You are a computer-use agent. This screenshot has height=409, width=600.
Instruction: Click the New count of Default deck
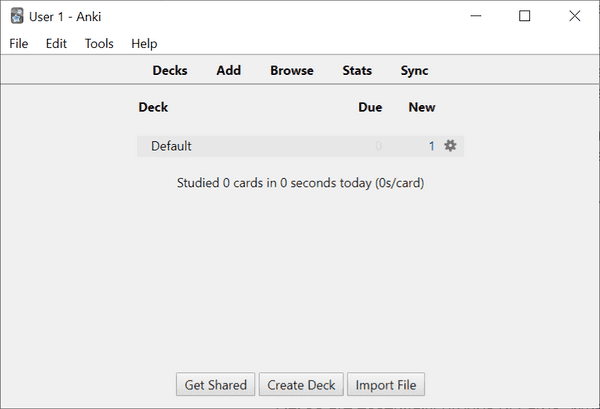tap(432, 146)
